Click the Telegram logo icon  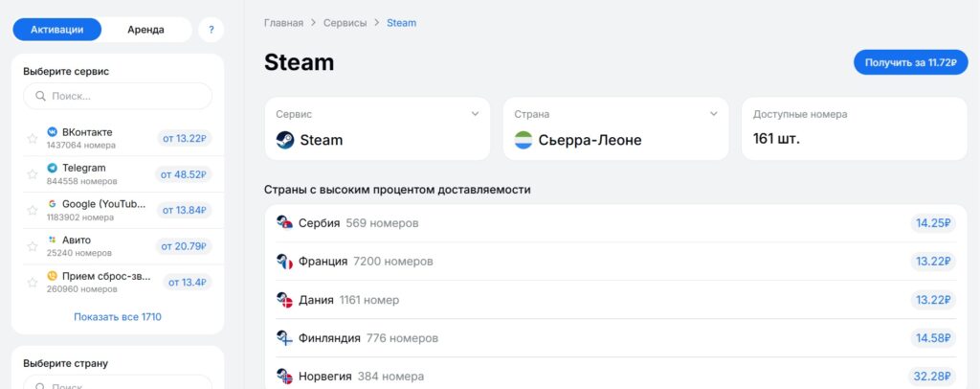pyautogui.click(x=52, y=168)
